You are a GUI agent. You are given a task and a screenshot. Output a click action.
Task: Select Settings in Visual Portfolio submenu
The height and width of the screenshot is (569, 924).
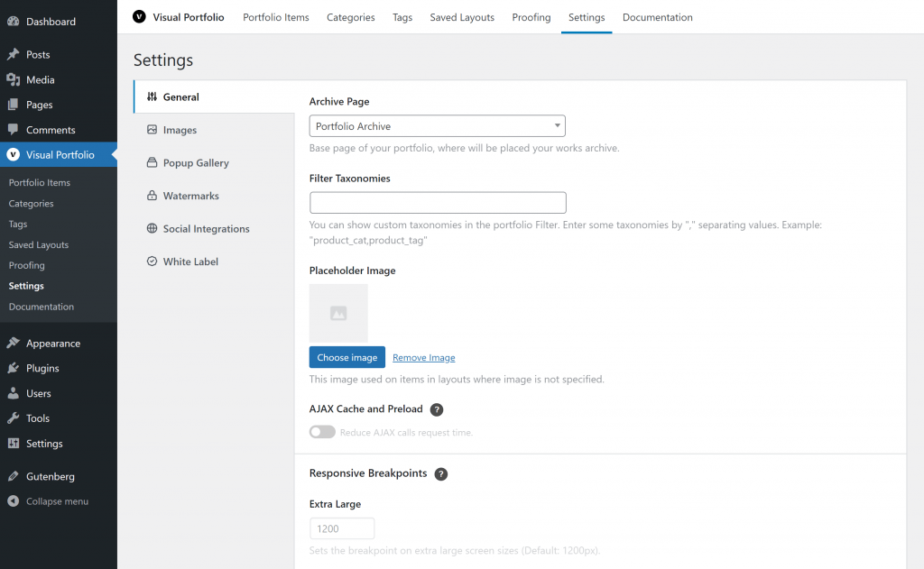(26, 286)
